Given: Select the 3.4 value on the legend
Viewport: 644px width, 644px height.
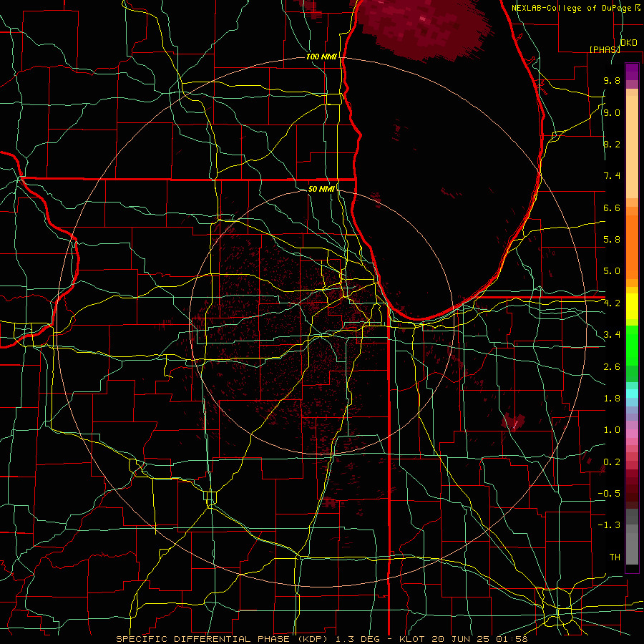Looking at the screenshot, I should 612,335.
